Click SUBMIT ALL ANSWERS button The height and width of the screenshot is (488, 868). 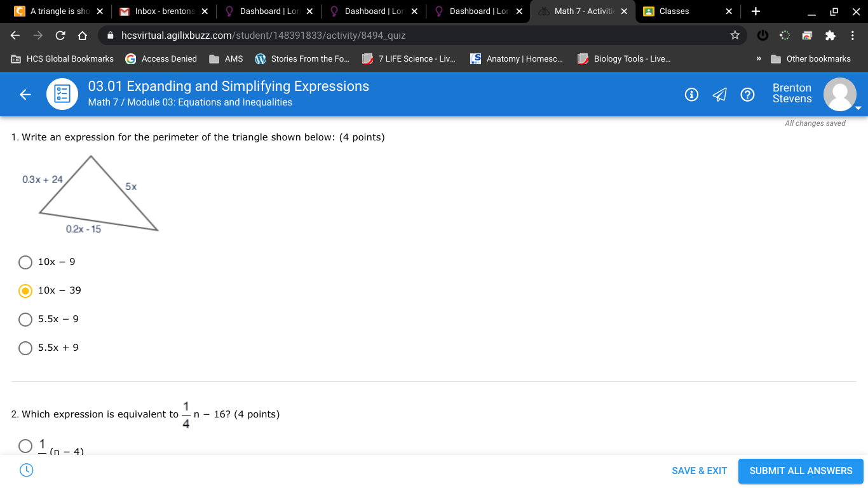pos(801,471)
